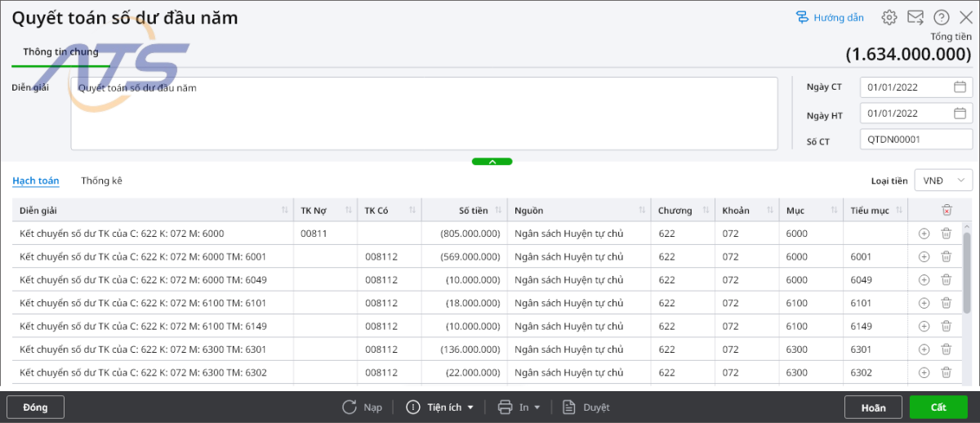Switch to the Thống kê tab
Viewport: 980px width, 423px height.
pyautogui.click(x=101, y=180)
